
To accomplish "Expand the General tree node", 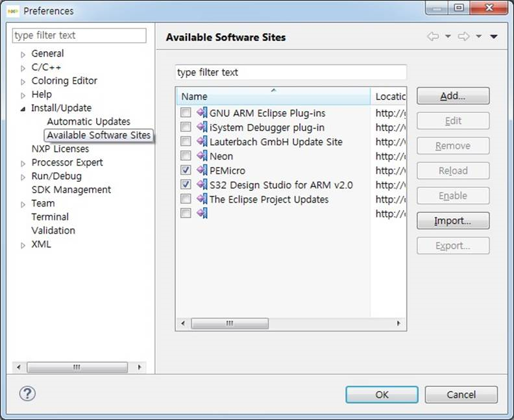I will pyautogui.click(x=23, y=55).
